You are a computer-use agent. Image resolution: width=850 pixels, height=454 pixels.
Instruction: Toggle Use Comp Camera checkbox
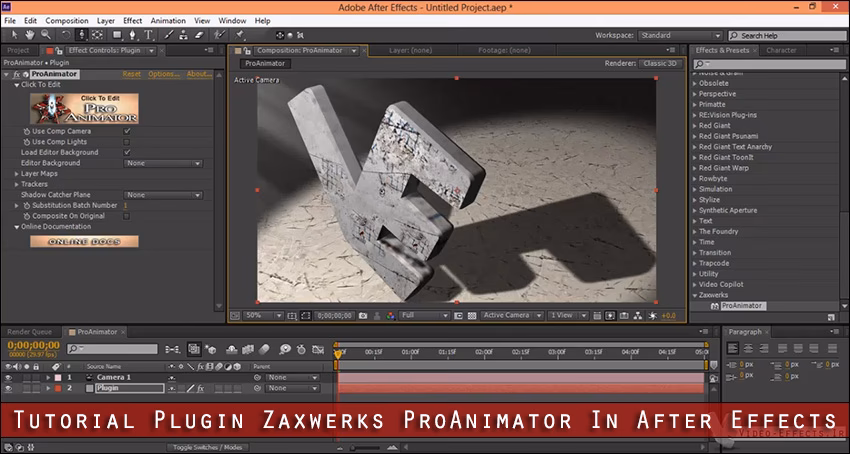pyautogui.click(x=127, y=131)
